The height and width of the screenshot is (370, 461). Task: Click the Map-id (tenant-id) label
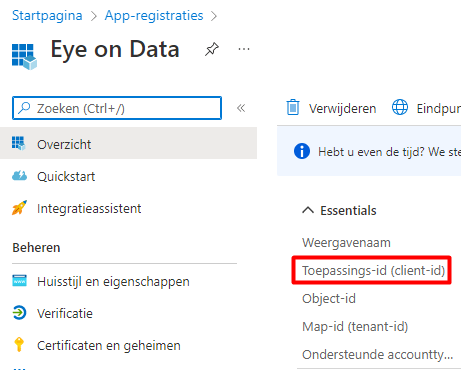pyautogui.click(x=355, y=326)
